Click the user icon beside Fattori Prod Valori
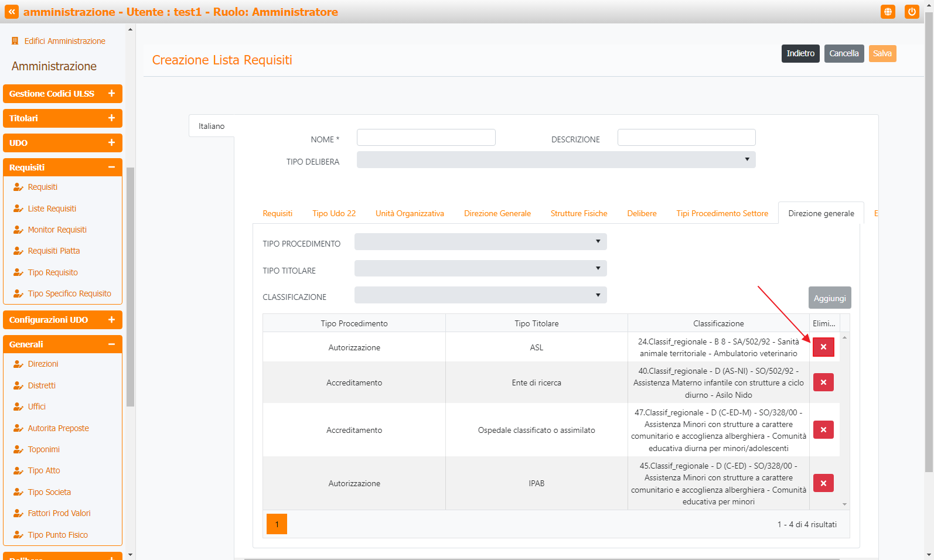Screen dimensions: 934x560 (x=18, y=513)
